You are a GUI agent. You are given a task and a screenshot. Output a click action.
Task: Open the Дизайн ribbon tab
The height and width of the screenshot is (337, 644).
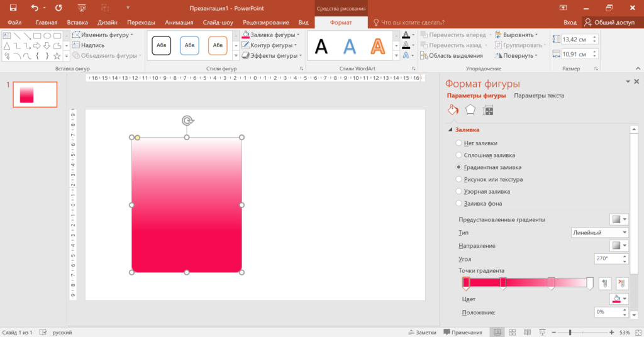[107, 23]
